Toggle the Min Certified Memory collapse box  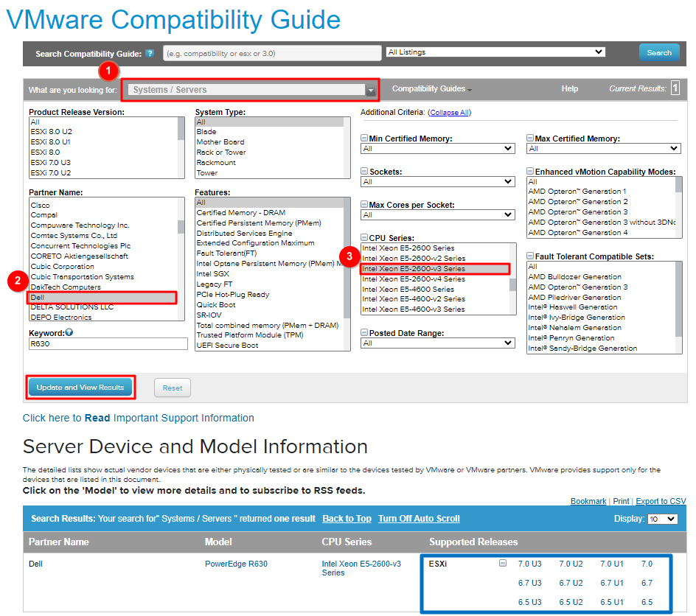[x=364, y=138]
